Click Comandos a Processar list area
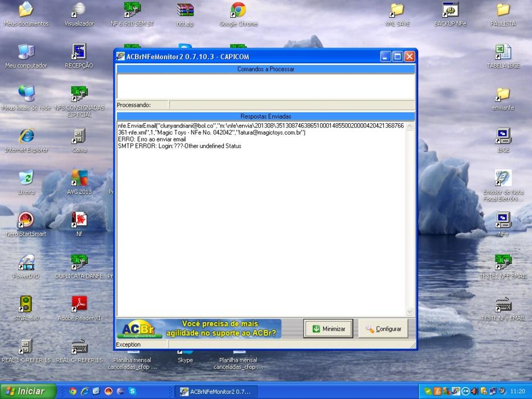The image size is (532, 399). point(265,86)
